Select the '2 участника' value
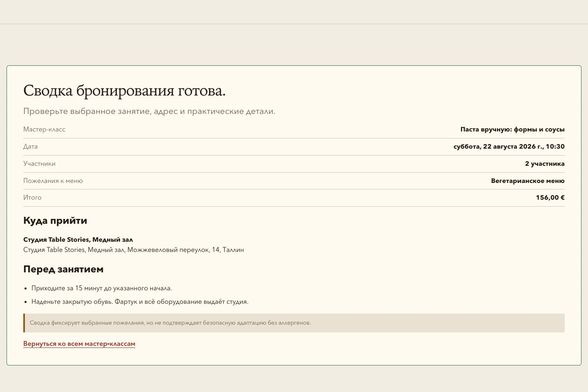Viewport: 588px width, 392px height. pyautogui.click(x=545, y=164)
